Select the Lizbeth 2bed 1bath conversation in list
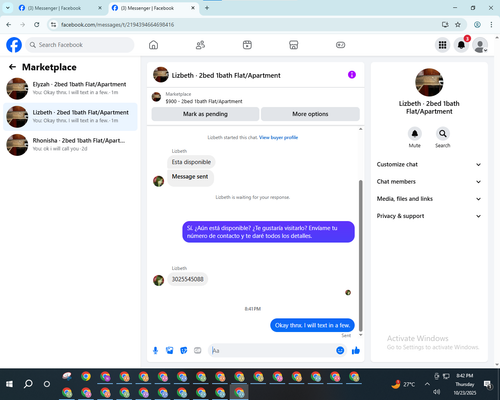The image size is (500, 400). point(70,117)
